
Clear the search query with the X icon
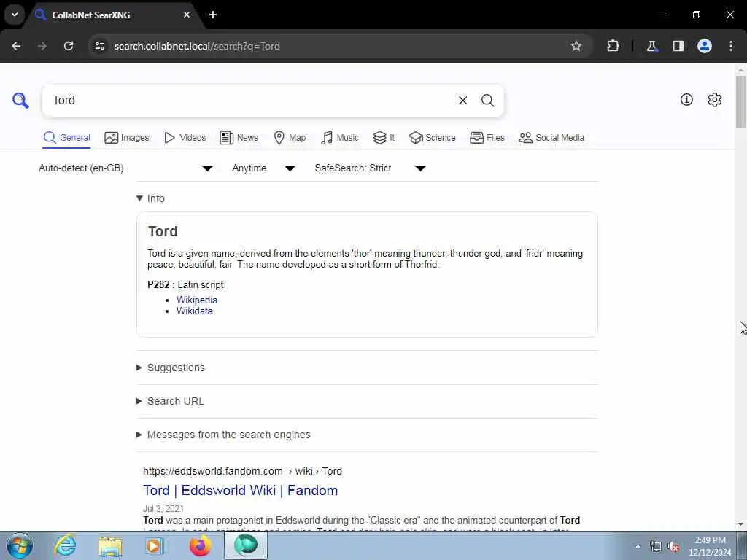point(462,101)
